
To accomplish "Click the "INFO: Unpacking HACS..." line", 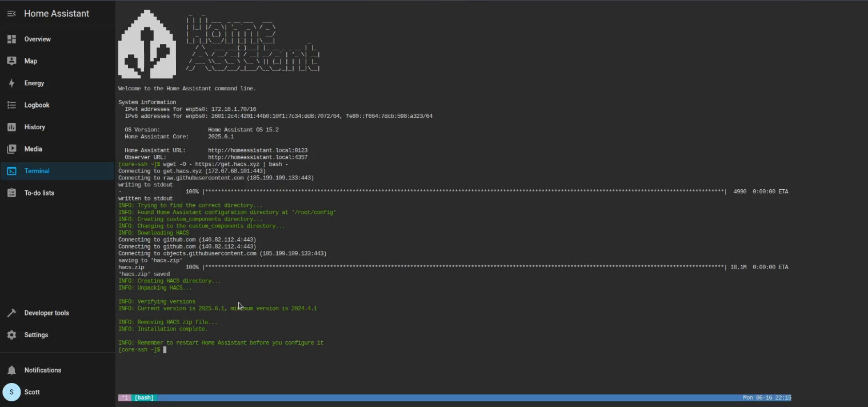I will pyautogui.click(x=155, y=288).
